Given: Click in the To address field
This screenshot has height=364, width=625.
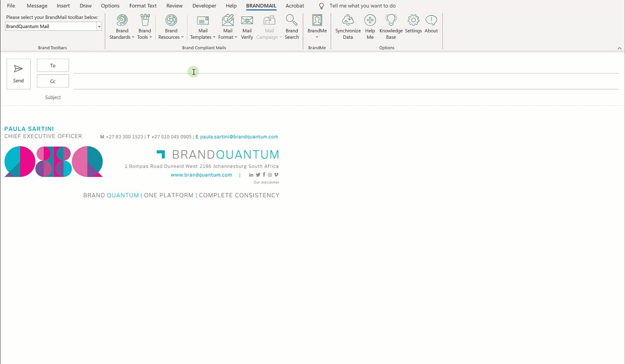Looking at the screenshot, I should click(346, 66).
